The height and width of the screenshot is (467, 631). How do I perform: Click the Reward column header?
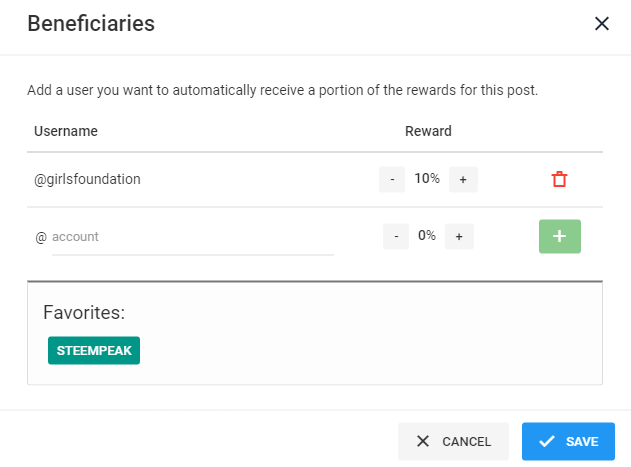(428, 131)
